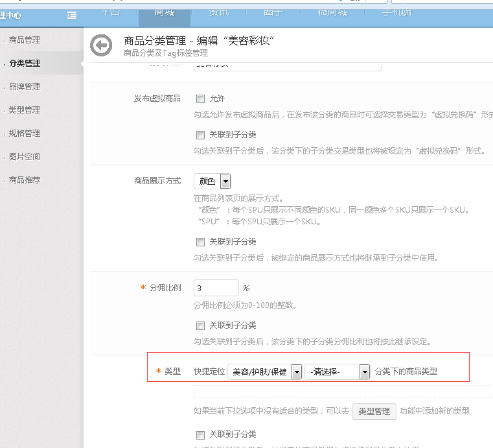Open 商品推荐 in the sidebar
Image resolution: width=493 pixels, height=448 pixels.
coord(25,180)
